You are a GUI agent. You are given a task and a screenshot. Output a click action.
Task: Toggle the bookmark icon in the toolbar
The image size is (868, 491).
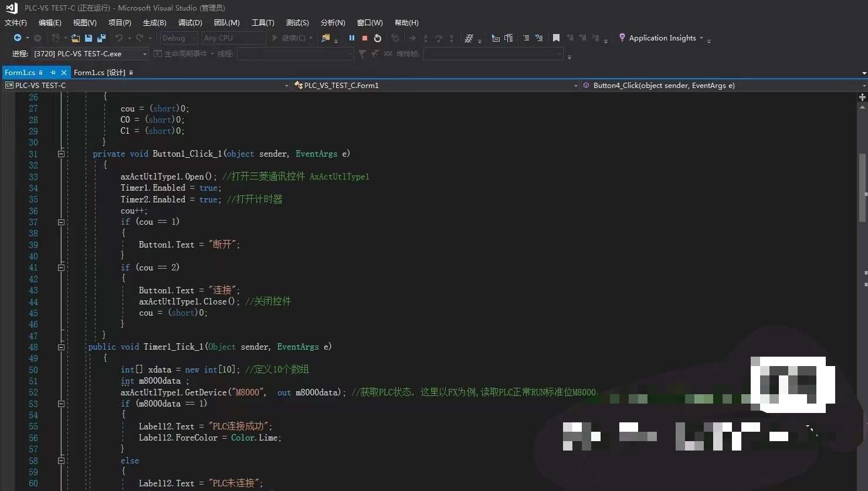(x=556, y=38)
